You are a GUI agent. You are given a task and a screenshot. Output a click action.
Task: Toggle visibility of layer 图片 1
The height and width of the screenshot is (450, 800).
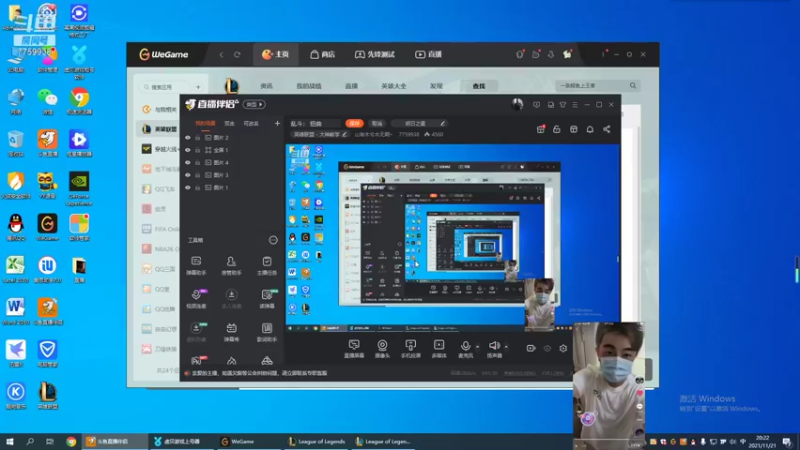tap(188, 188)
